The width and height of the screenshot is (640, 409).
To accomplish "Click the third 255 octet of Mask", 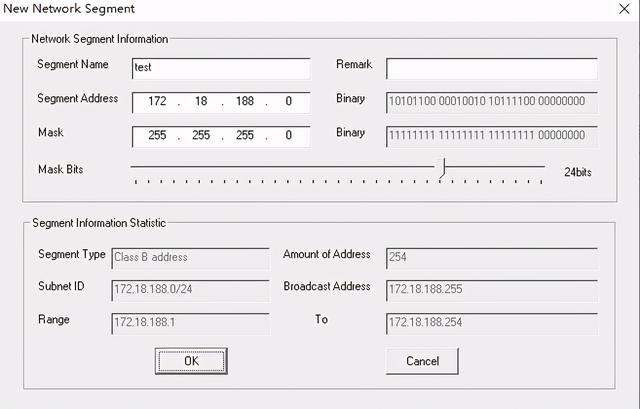I will tap(245, 135).
